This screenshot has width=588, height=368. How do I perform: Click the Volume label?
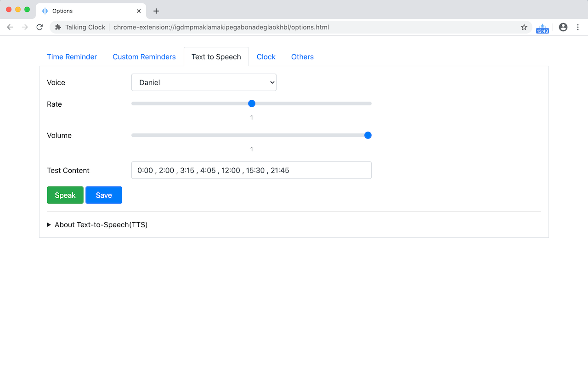point(59,136)
